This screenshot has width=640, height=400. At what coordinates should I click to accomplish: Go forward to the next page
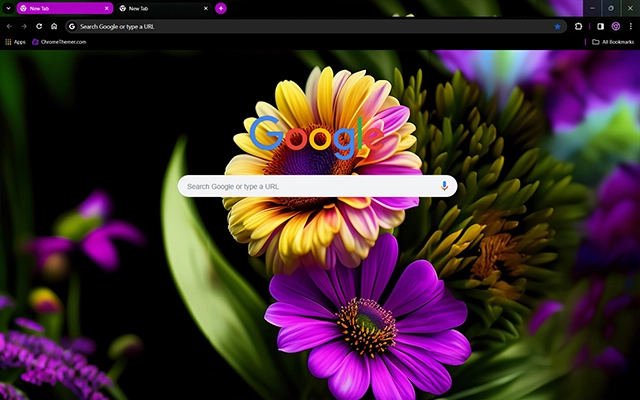[24, 27]
